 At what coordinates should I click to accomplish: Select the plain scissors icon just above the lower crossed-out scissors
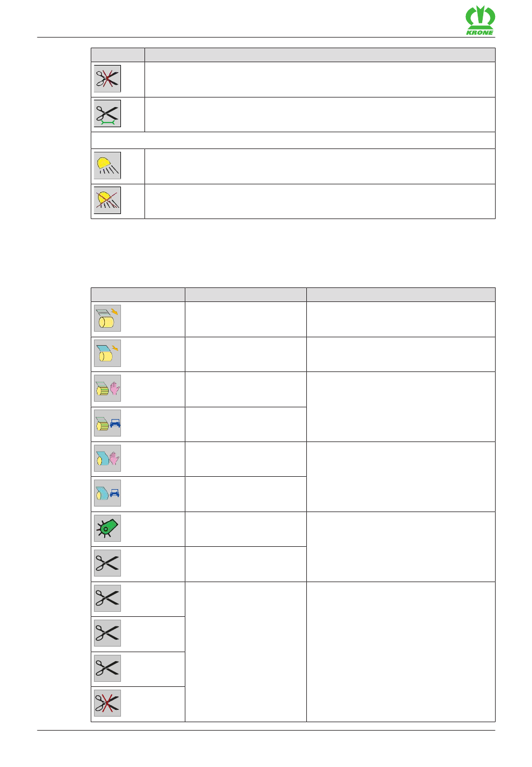pos(108,668)
